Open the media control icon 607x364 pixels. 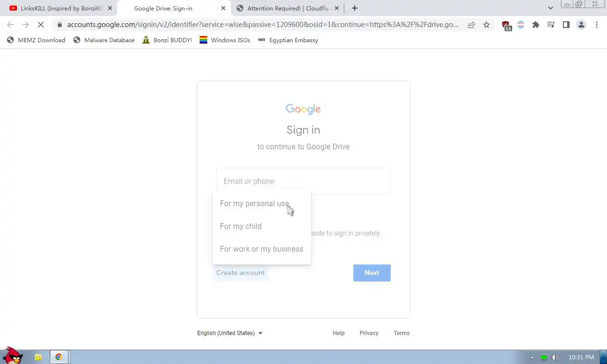click(x=551, y=25)
